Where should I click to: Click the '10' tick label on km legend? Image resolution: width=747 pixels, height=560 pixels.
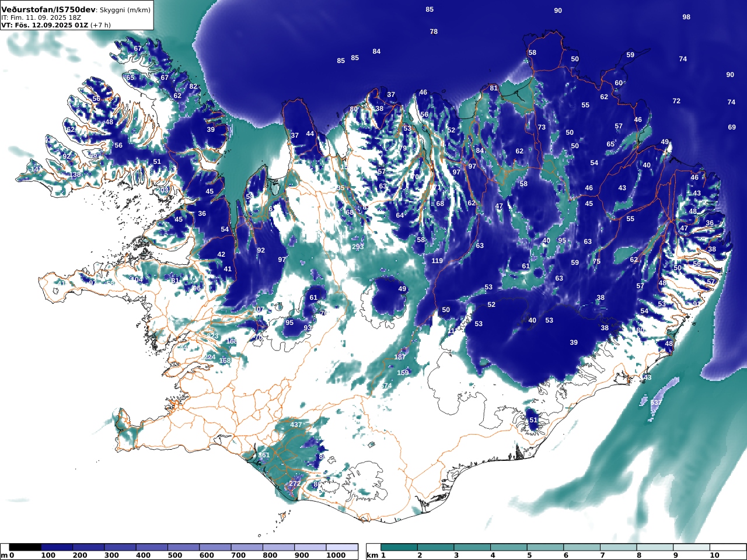pos(714,555)
